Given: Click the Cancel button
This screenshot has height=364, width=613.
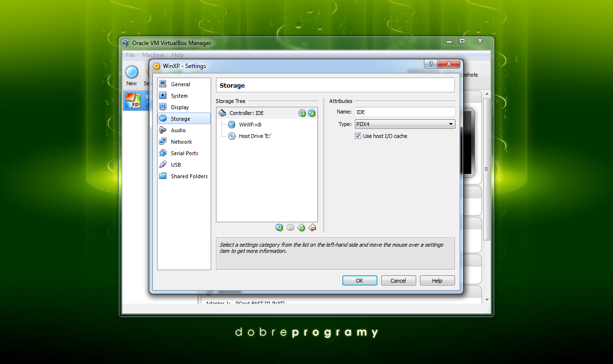Looking at the screenshot, I should [x=398, y=281].
